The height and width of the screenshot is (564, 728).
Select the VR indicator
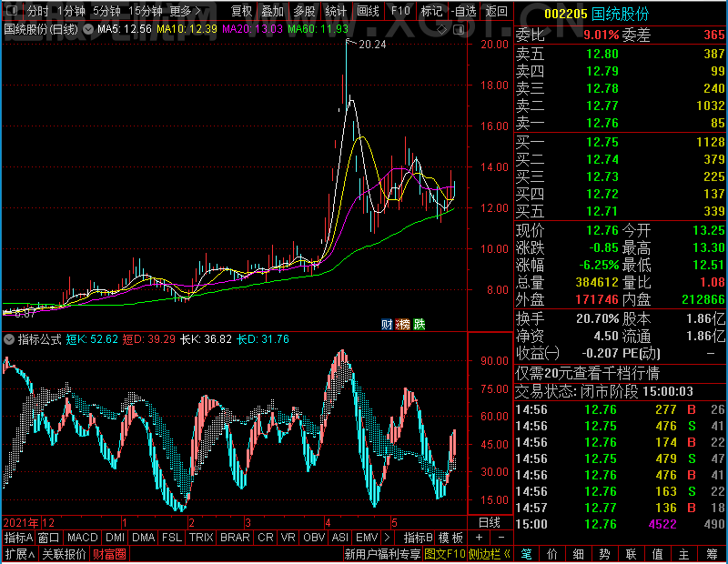[288, 537]
